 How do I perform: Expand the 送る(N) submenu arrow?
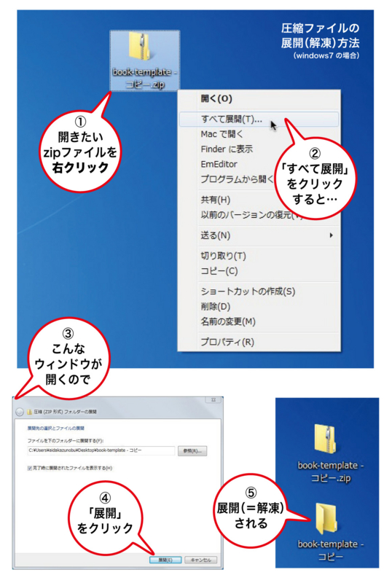pos(331,235)
